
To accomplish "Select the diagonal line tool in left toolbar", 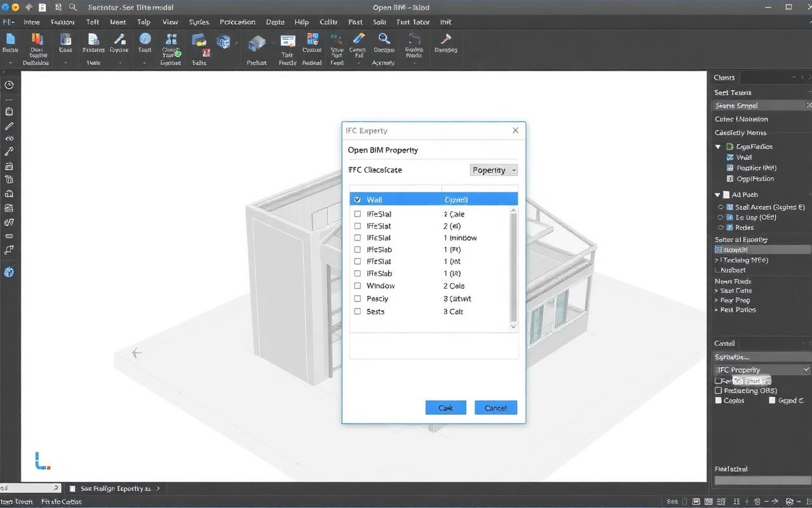I will pyautogui.click(x=10, y=126).
